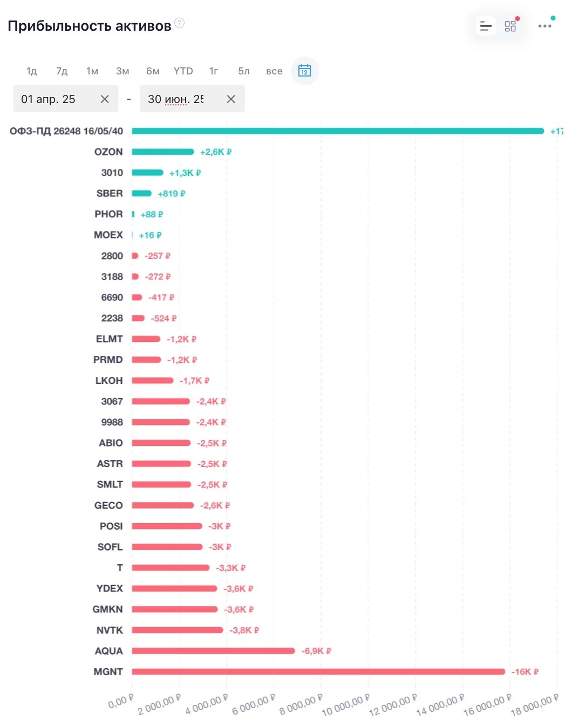Viewport: 579px width, 728px height.
Task: Select the 1д period tab
Action: (x=31, y=71)
